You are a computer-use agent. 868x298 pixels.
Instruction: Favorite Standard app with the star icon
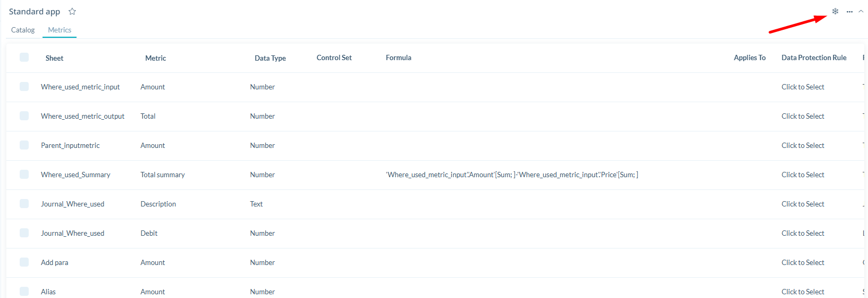pos(72,12)
